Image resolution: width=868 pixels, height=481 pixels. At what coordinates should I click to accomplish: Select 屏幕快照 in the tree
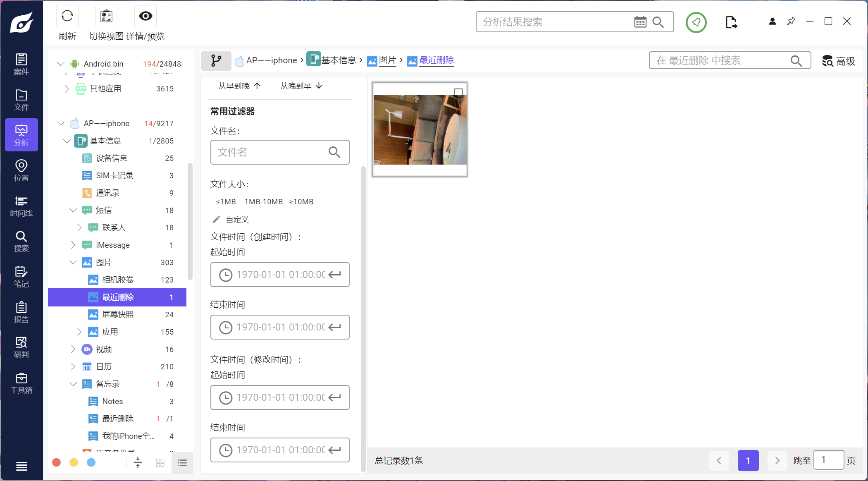tap(117, 314)
